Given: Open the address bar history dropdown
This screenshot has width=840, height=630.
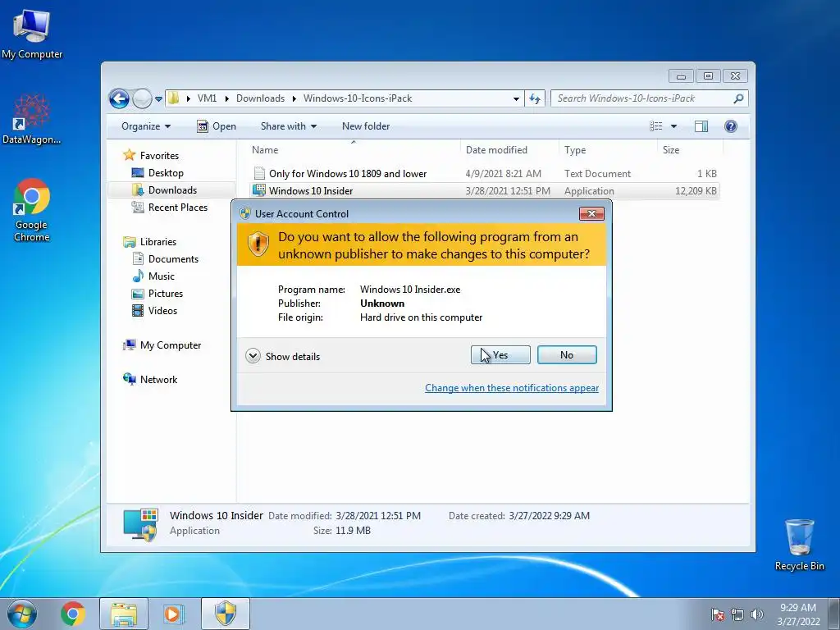Looking at the screenshot, I should point(516,98).
